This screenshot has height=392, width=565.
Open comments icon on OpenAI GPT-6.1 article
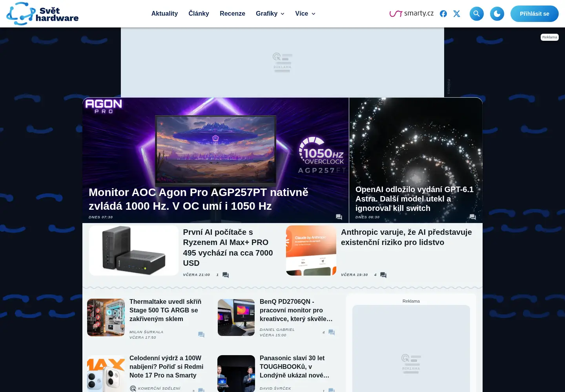(472, 217)
